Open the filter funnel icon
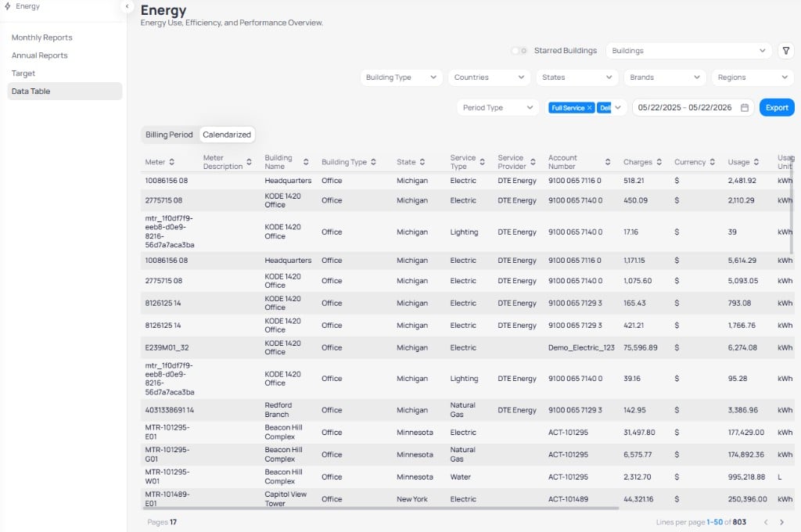 point(786,51)
